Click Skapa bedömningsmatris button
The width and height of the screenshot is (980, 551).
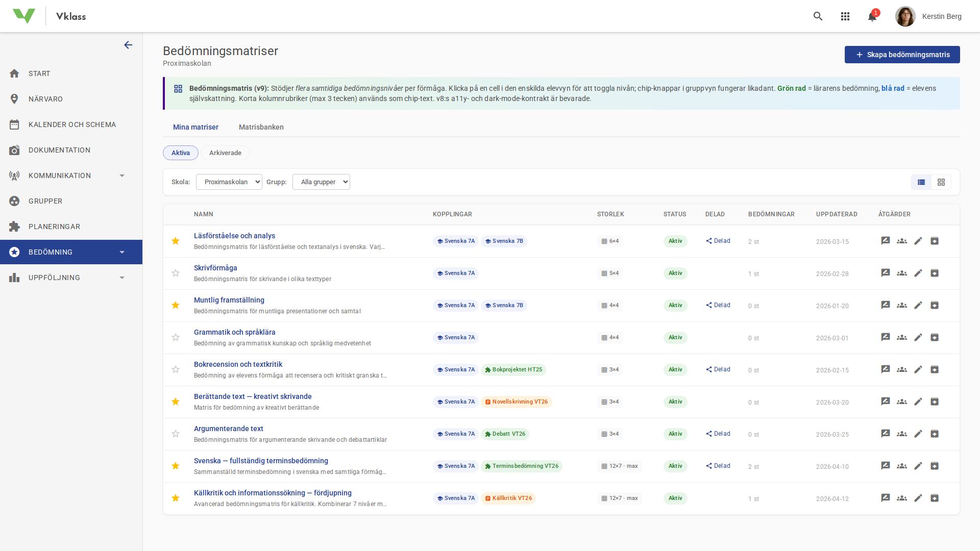point(902,55)
